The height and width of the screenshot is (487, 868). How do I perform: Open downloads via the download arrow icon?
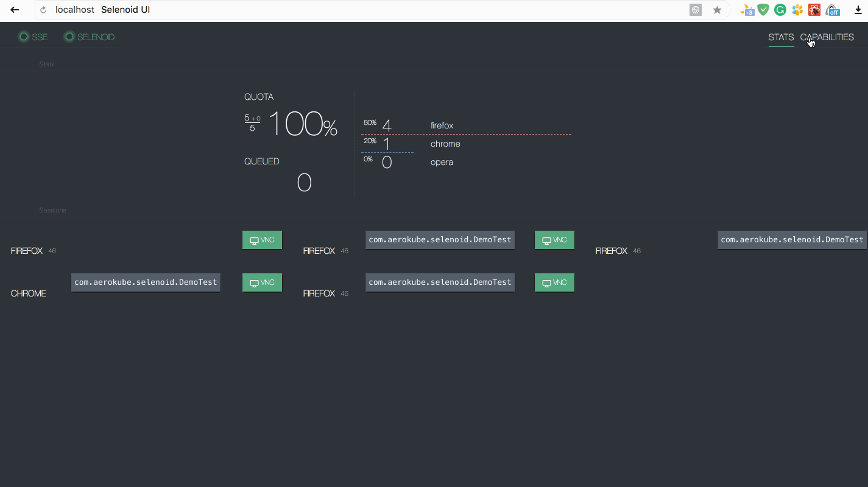[858, 10]
